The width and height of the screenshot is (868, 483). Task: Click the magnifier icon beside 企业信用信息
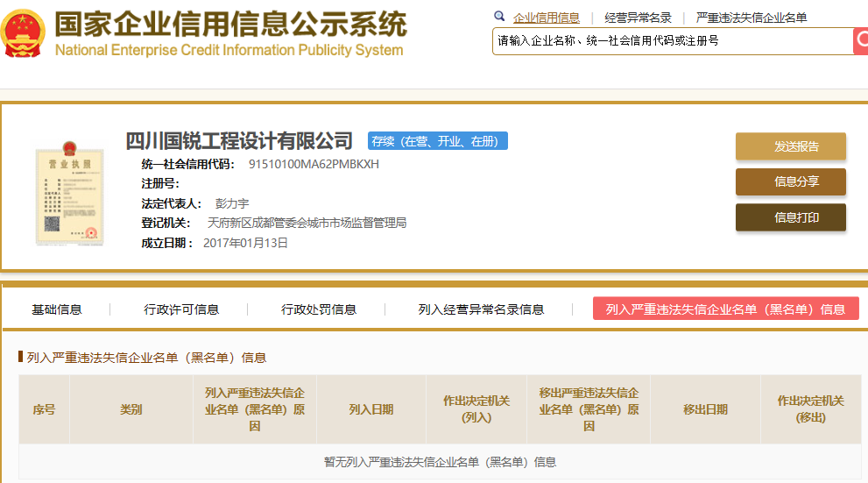tap(499, 17)
